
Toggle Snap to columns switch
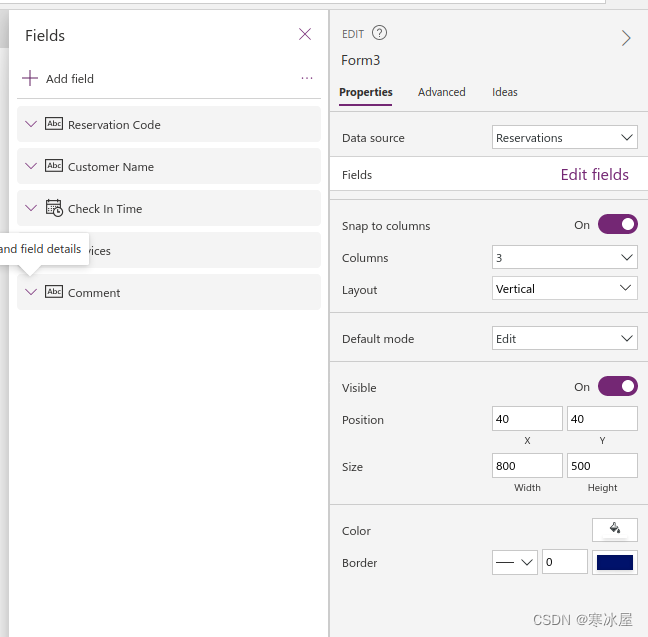(617, 224)
